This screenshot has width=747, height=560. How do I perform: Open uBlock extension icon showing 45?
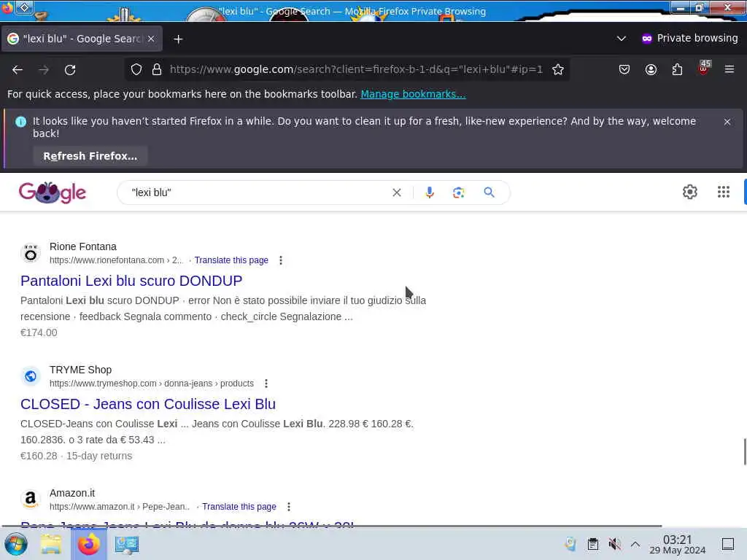point(704,69)
